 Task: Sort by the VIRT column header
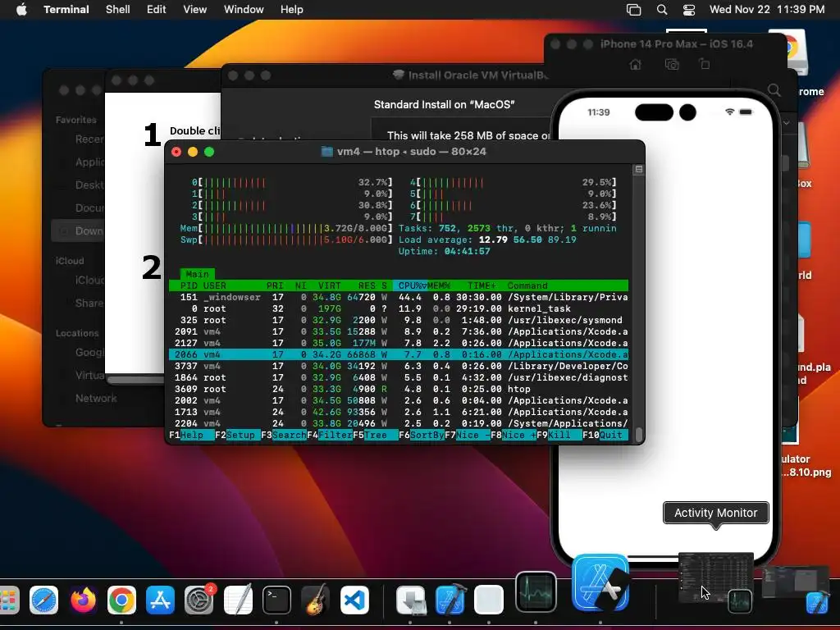[x=330, y=285]
